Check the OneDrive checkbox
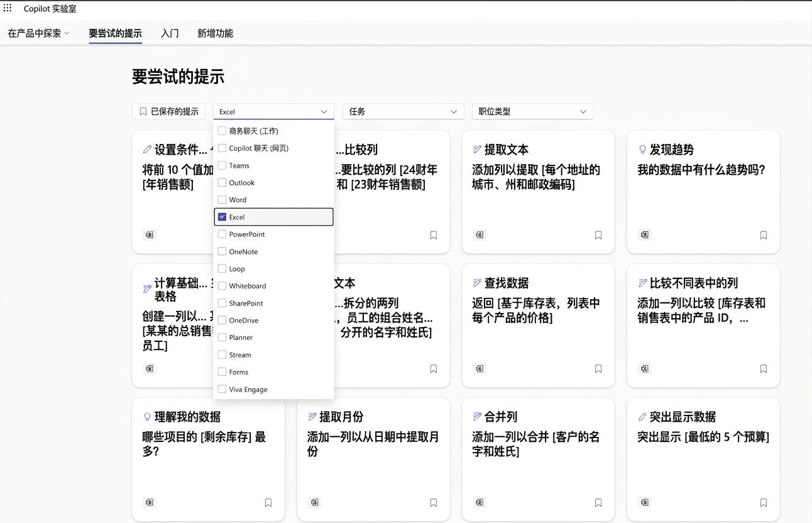This screenshot has width=812, height=523. point(222,320)
